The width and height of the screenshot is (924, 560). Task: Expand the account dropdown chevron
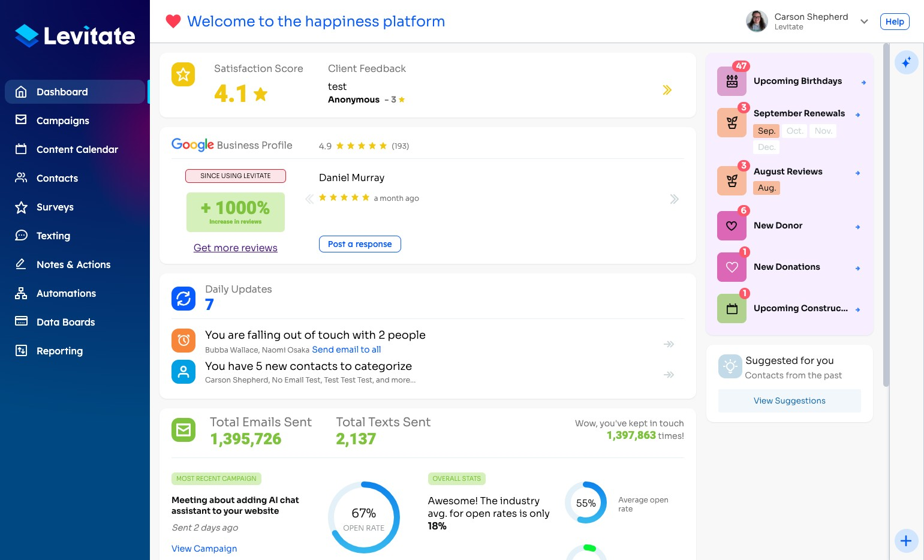864,22
